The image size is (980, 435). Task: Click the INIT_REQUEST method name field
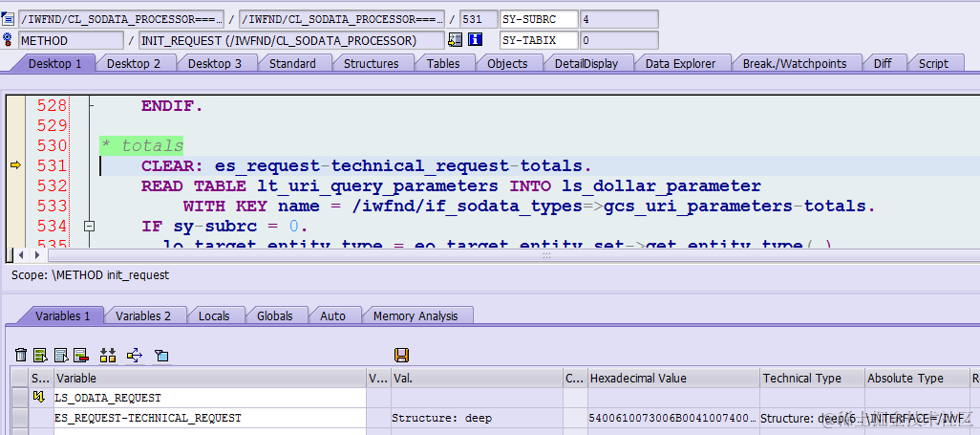click(291, 41)
